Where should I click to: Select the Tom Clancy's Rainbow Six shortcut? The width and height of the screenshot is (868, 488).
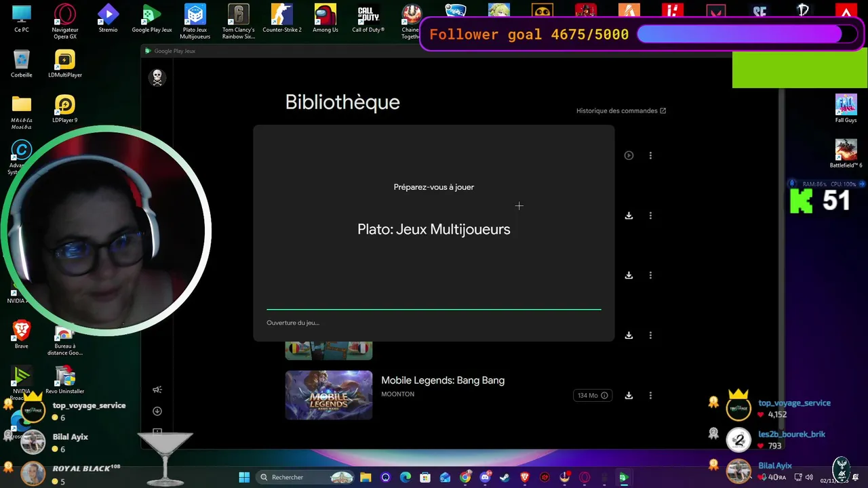pyautogui.click(x=239, y=22)
